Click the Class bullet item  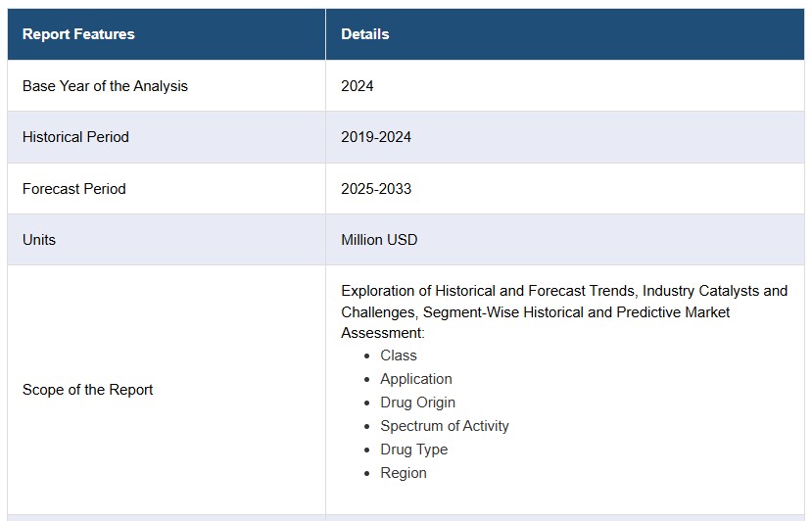pyautogui.click(x=399, y=355)
